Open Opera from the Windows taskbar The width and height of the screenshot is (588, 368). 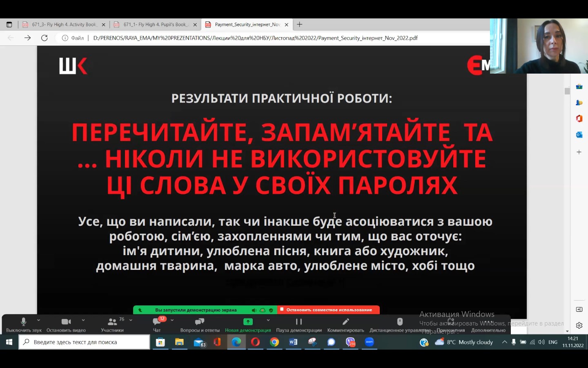(255, 342)
